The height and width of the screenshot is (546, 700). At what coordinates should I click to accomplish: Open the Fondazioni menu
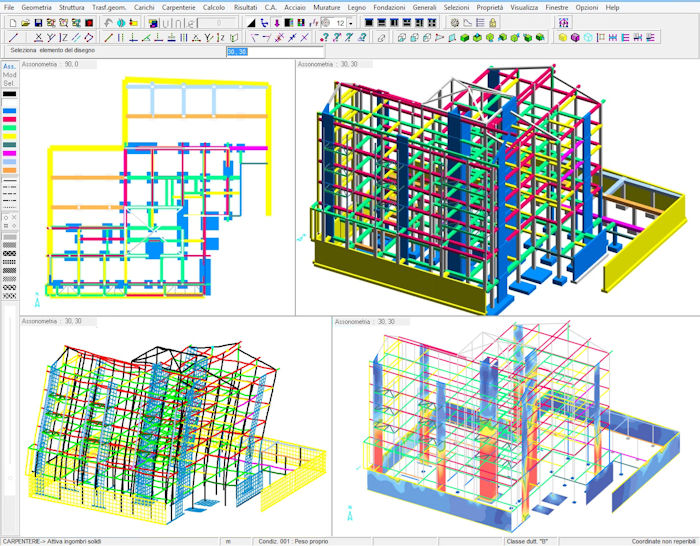(389, 7)
